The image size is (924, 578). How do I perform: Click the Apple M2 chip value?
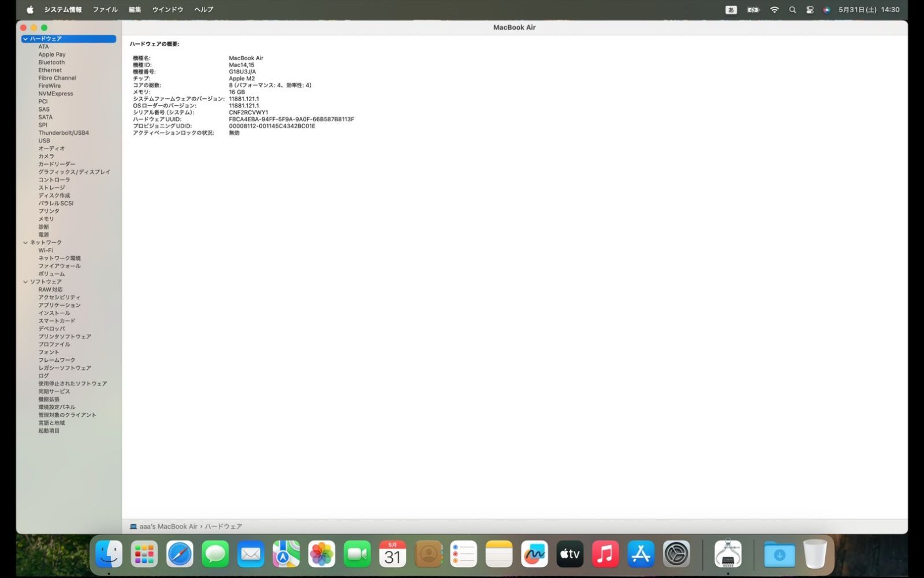point(241,79)
